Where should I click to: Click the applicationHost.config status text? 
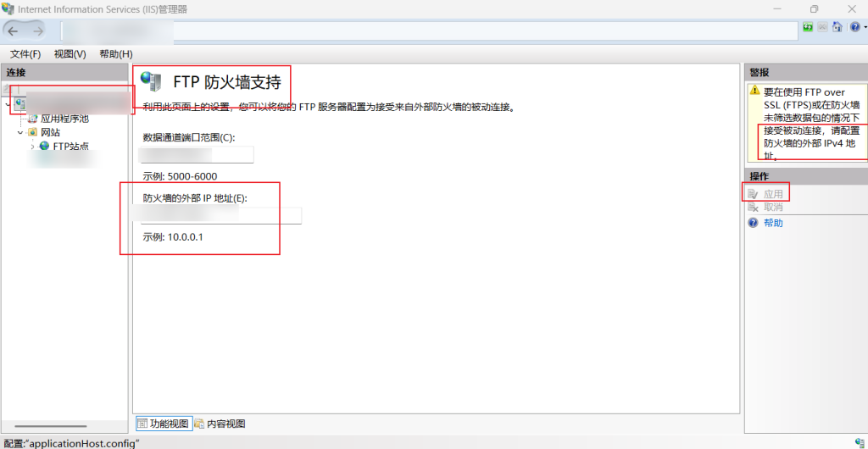71,443
